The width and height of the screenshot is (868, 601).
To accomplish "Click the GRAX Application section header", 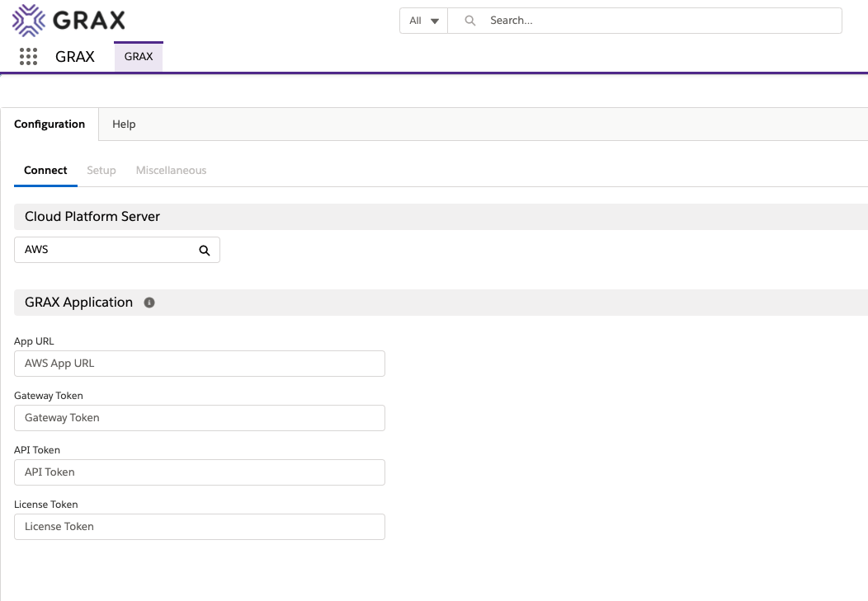I will tap(441, 303).
